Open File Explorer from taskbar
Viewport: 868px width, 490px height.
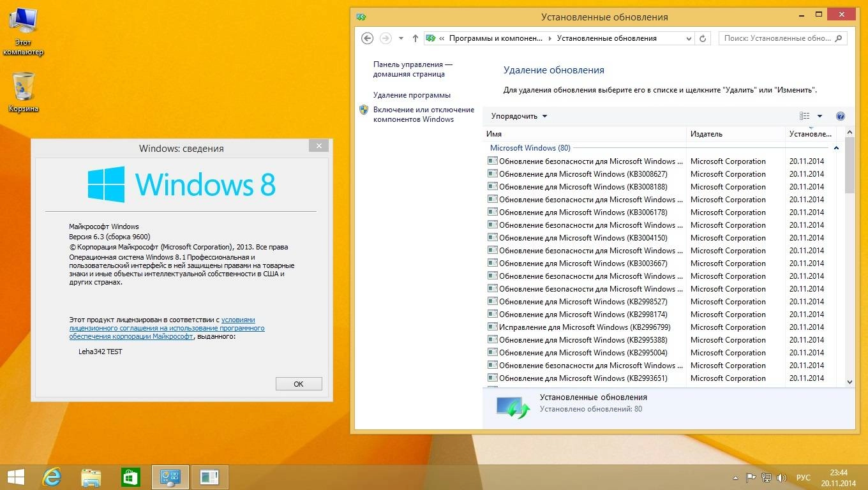91,477
